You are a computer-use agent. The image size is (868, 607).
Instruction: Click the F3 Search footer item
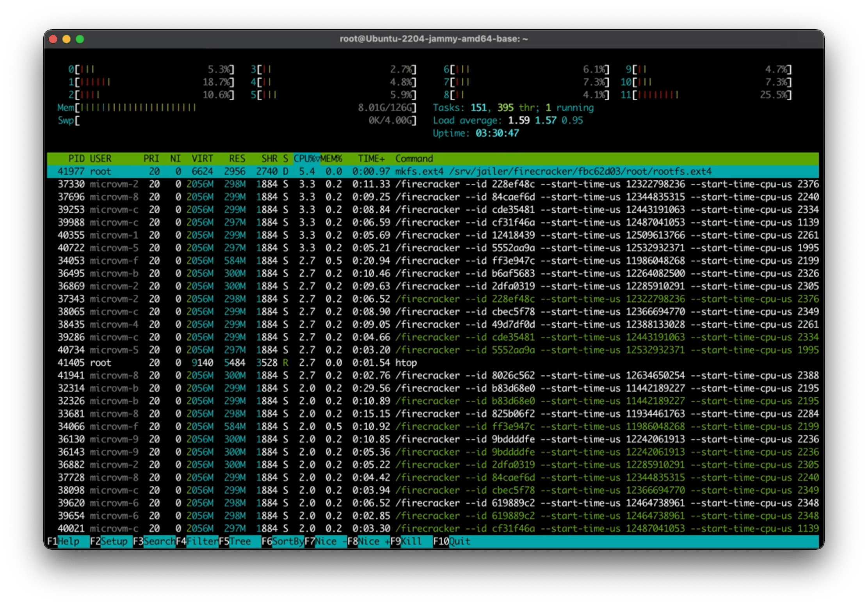(x=158, y=541)
